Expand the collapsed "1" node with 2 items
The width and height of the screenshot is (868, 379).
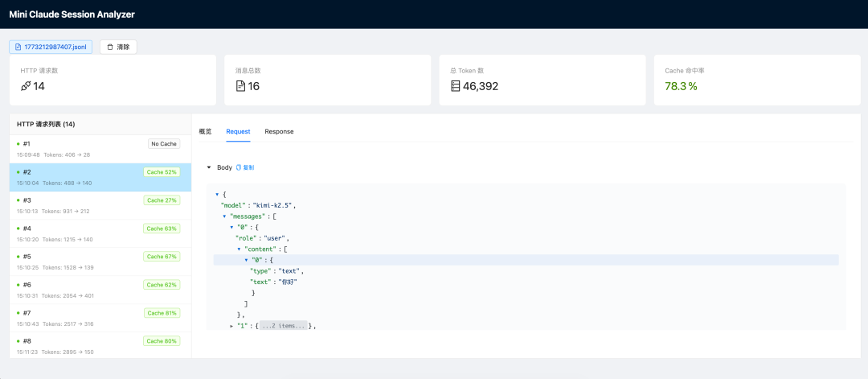pyautogui.click(x=232, y=326)
